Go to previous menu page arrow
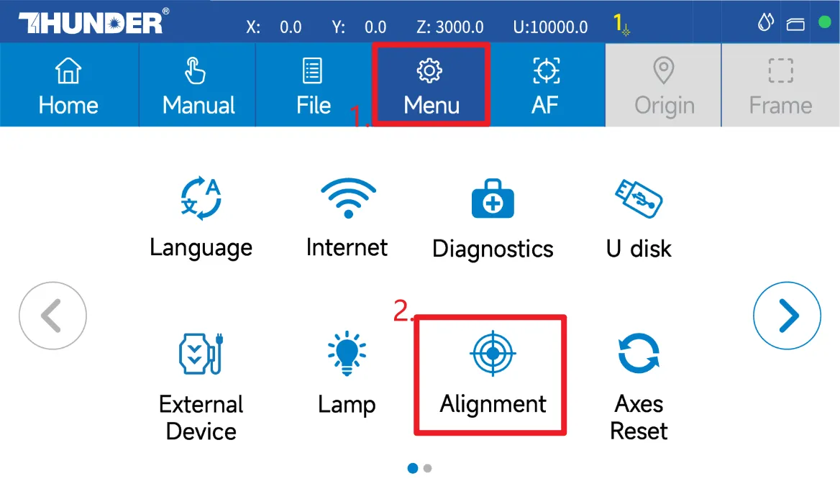Viewport: 840px width, 504px height. click(52, 315)
